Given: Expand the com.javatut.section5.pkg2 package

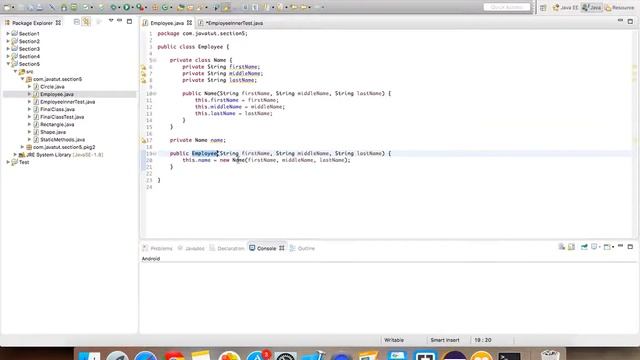Looking at the screenshot, I should 22,147.
